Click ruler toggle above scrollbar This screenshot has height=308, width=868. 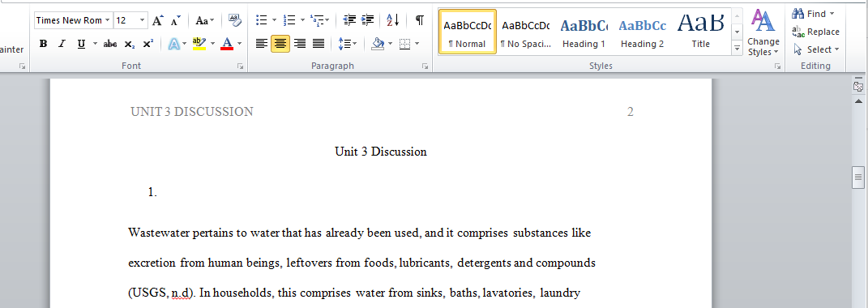858,87
